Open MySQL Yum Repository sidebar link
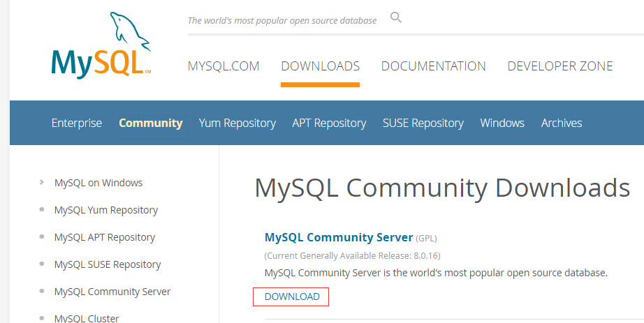Viewport: 644px width, 323px height. [106, 210]
